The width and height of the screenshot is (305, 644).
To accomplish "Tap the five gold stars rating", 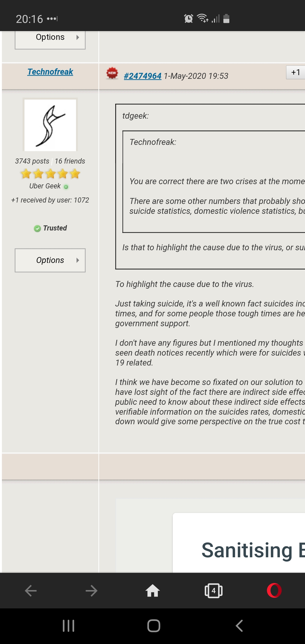I will point(50,174).
